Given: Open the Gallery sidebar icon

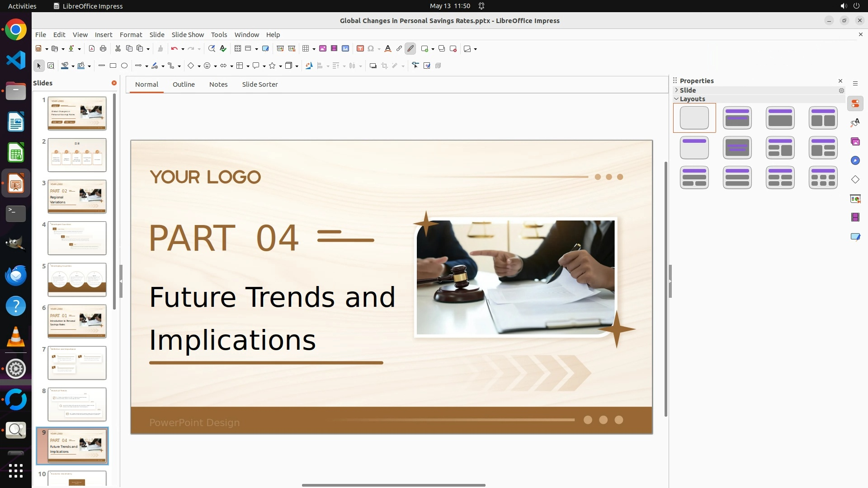Looking at the screenshot, I should point(855,142).
